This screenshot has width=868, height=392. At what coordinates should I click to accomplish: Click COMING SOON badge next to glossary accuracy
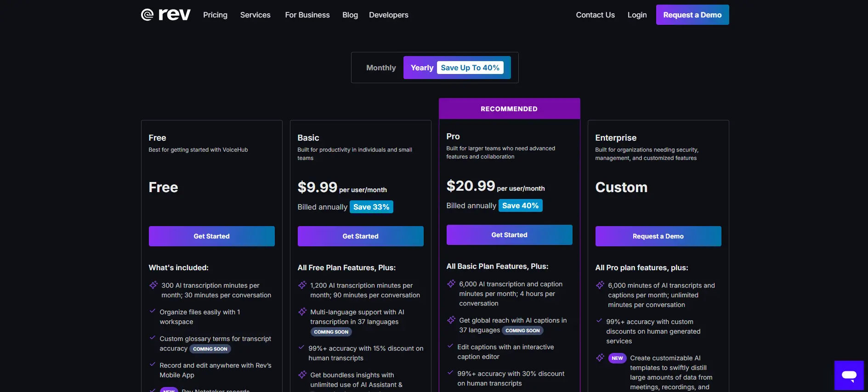(x=210, y=349)
